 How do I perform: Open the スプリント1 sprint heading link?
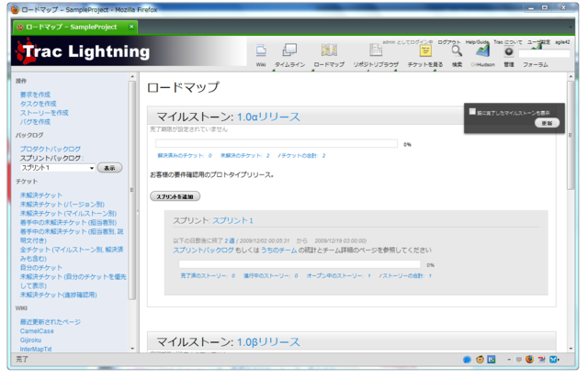232,220
